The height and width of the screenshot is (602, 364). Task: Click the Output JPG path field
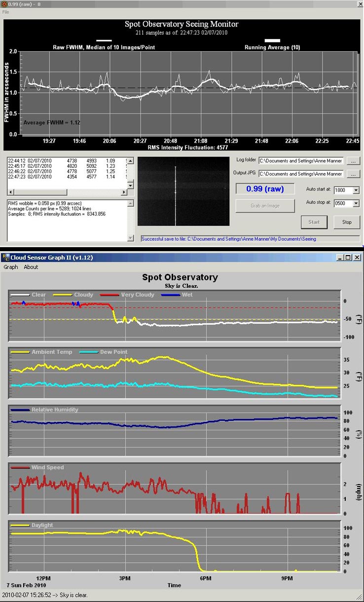(301, 174)
